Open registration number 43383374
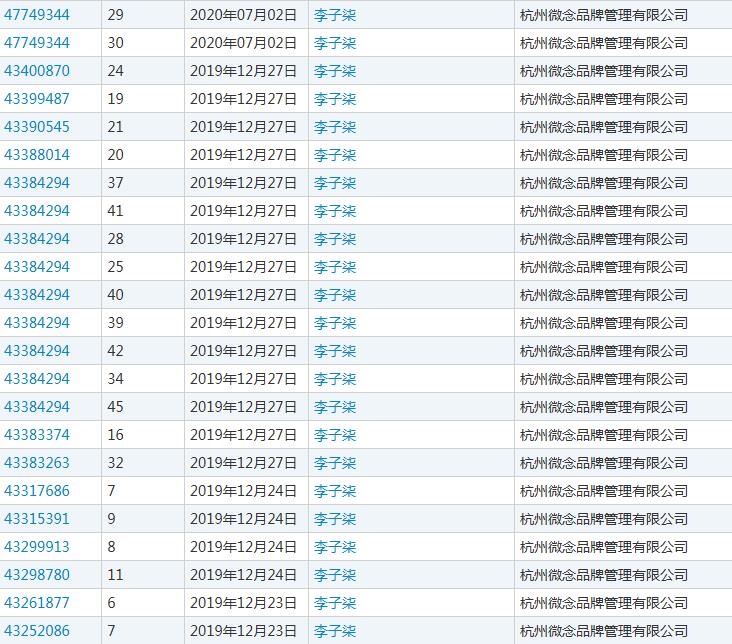Image resolution: width=732 pixels, height=644 pixels. coord(37,435)
